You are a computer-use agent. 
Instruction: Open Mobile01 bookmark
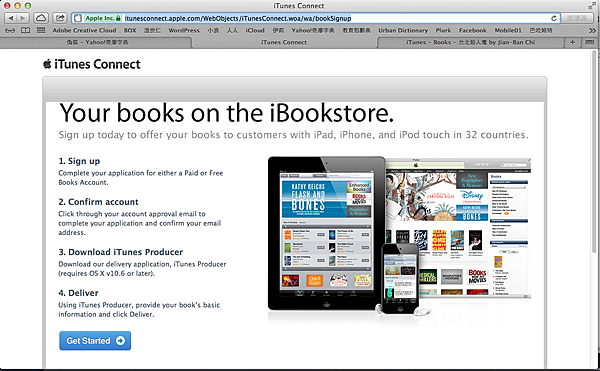pos(508,30)
